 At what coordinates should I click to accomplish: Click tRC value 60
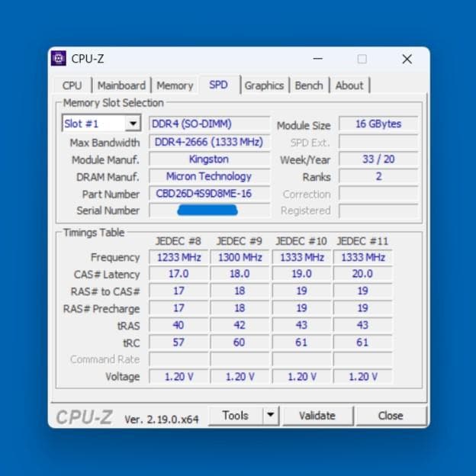click(240, 343)
